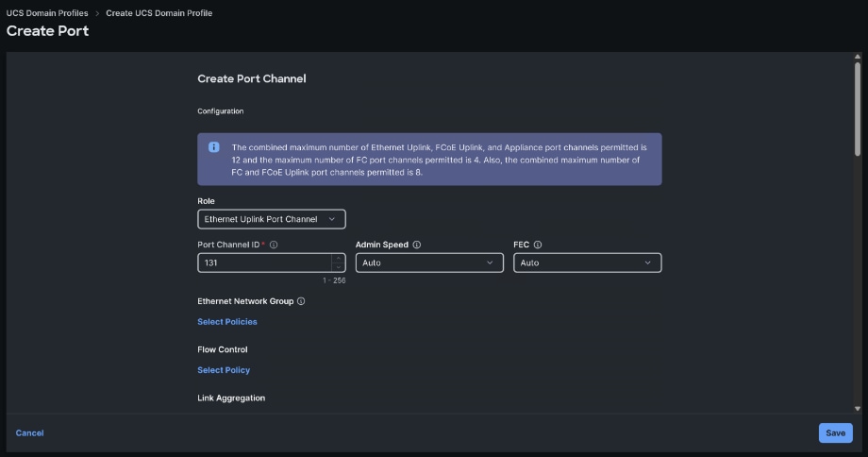Click the Admin Speed info icon

(x=417, y=245)
